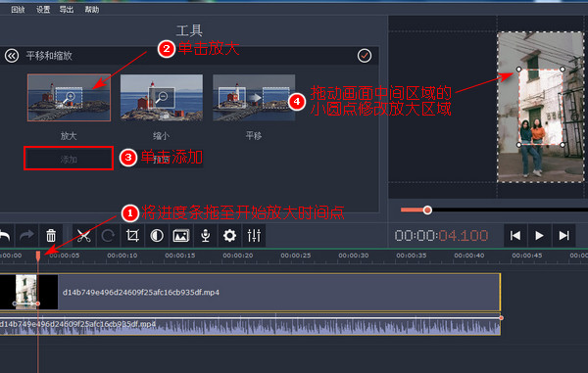Select the 缩小 zoom-out preset thumbnail
Image resolution: width=588 pixels, height=373 pixels.
click(162, 98)
